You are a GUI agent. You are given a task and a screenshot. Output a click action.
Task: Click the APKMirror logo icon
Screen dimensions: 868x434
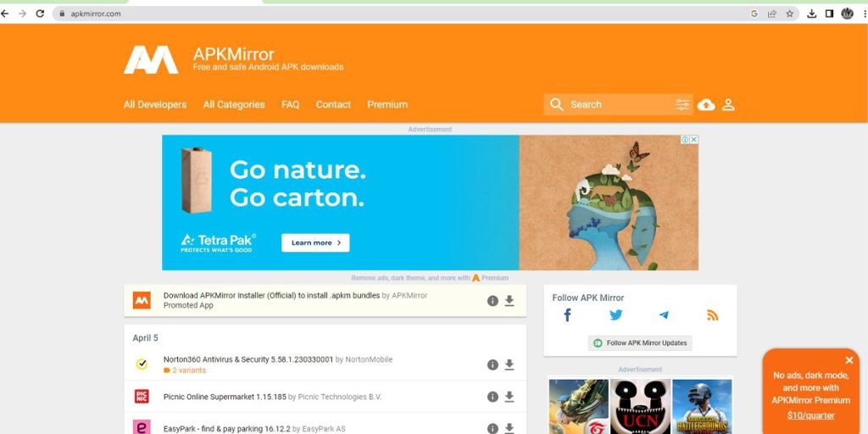[x=151, y=60]
